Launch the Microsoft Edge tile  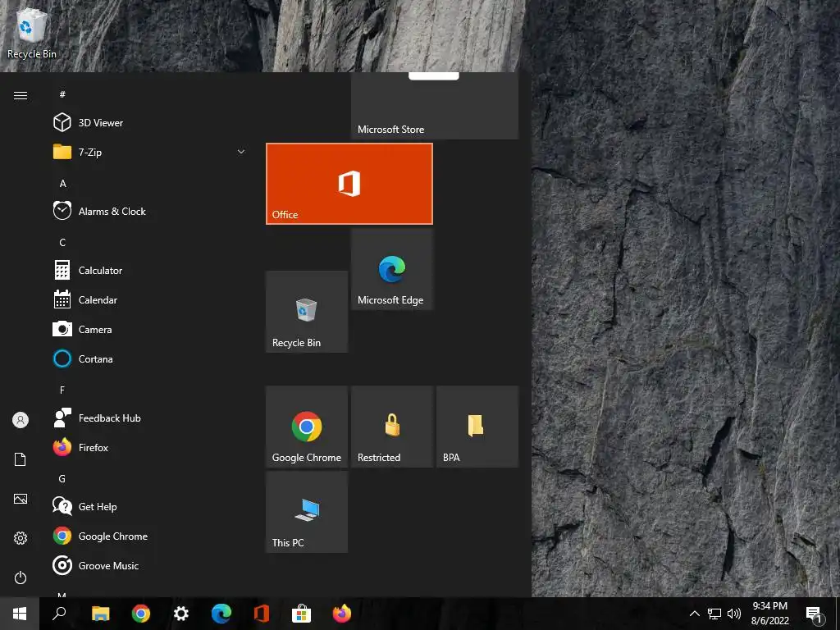coord(391,269)
